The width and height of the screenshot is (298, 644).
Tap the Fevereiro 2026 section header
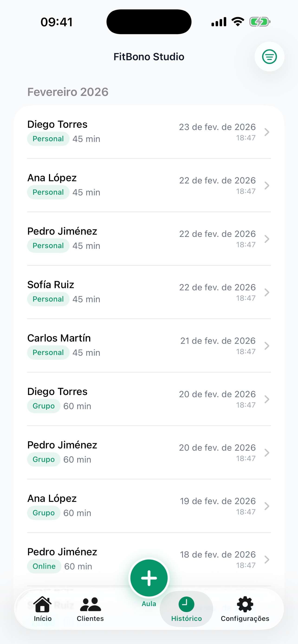[x=68, y=92]
